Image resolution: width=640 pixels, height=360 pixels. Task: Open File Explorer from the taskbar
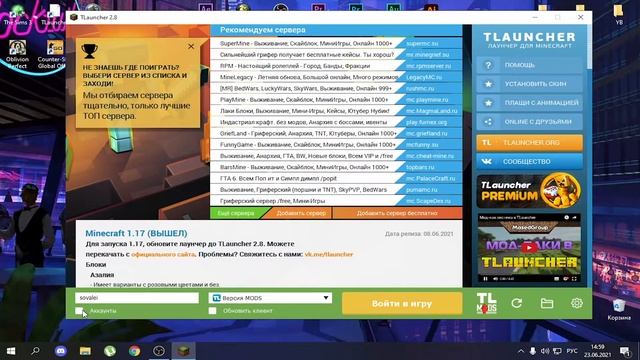[85, 351]
